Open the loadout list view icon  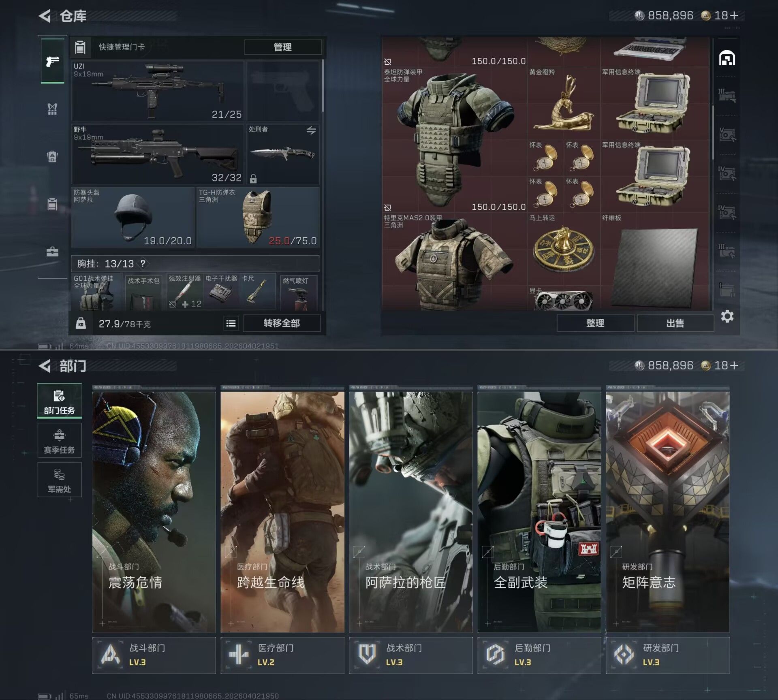[x=231, y=323]
